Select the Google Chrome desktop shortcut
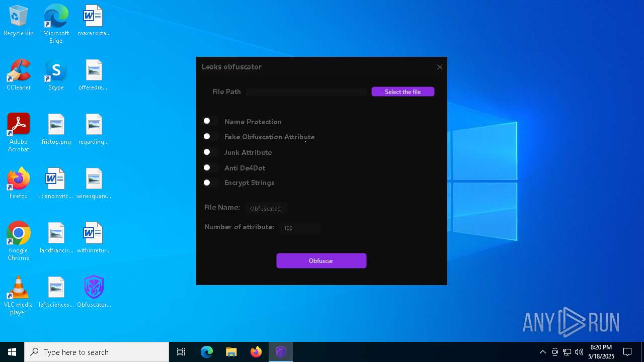The image size is (644, 362). pos(19,241)
